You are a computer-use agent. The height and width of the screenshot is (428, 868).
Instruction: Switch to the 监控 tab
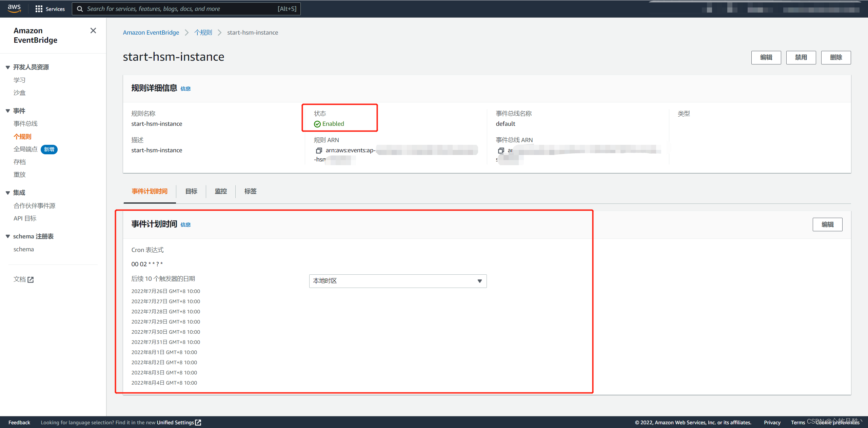(221, 191)
